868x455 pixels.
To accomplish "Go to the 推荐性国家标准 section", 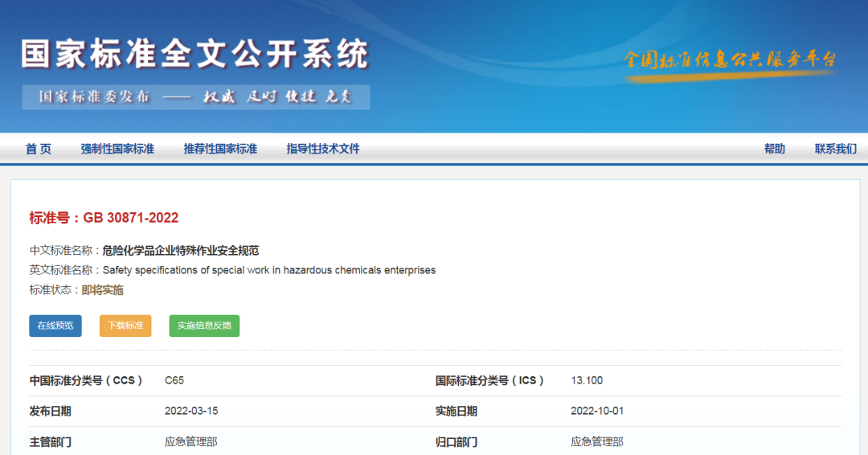I will coord(220,149).
